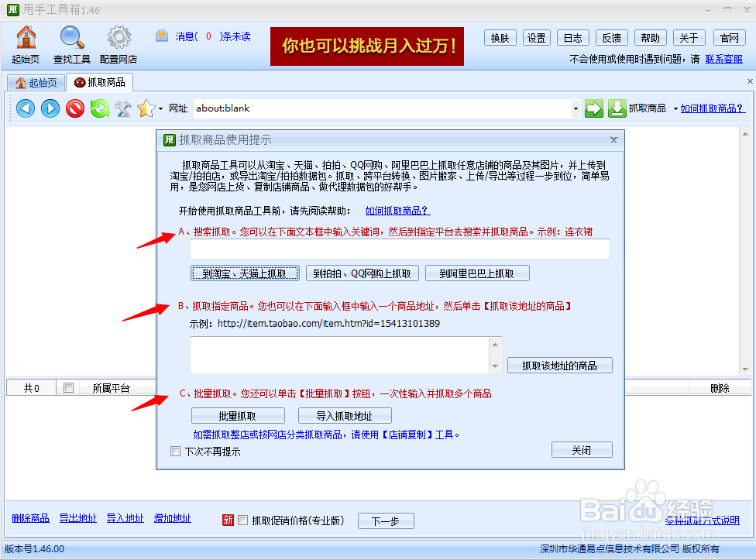Check 抓取促销价格(专业版) option
Viewport: 756px width, 560px height.
tap(242, 520)
